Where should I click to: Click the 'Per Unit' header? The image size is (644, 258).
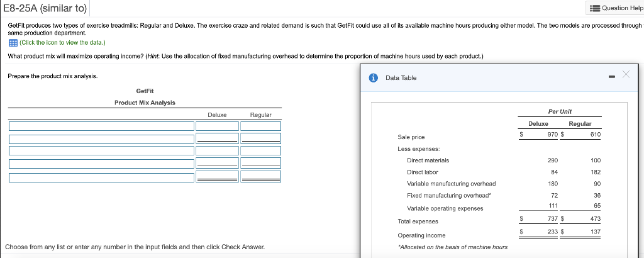pos(560,111)
